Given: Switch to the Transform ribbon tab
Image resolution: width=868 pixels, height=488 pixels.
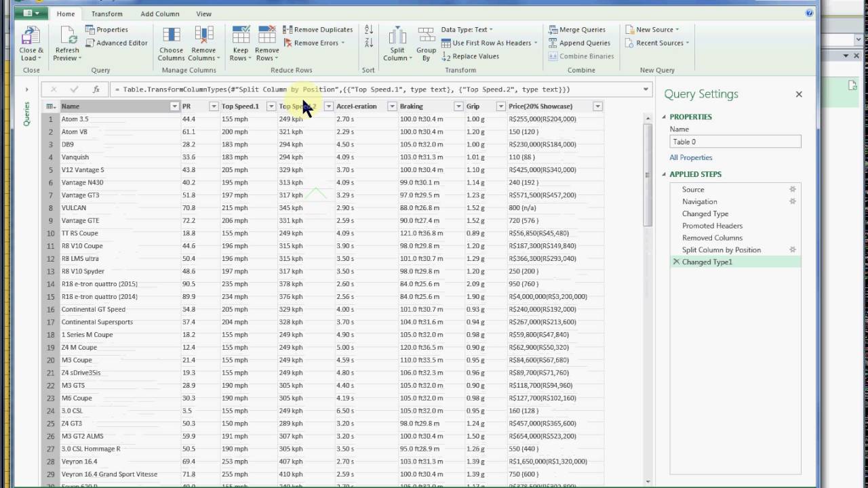Looking at the screenshot, I should click(107, 14).
